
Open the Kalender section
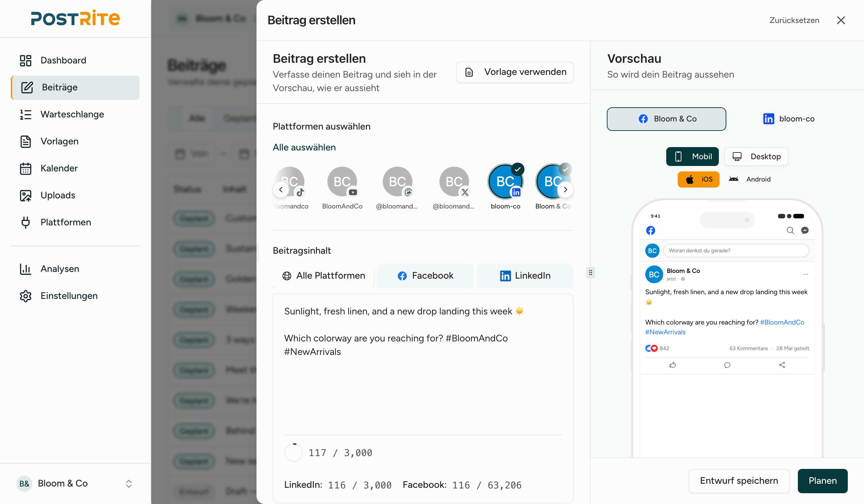pyautogui.click(x=75, y=168)
